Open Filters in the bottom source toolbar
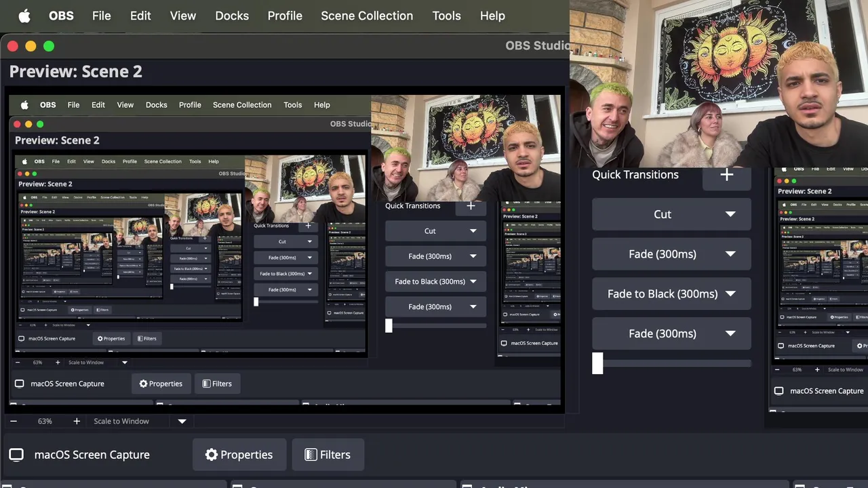The height and width of the screenshot is (488, 868). pos(328,455)
